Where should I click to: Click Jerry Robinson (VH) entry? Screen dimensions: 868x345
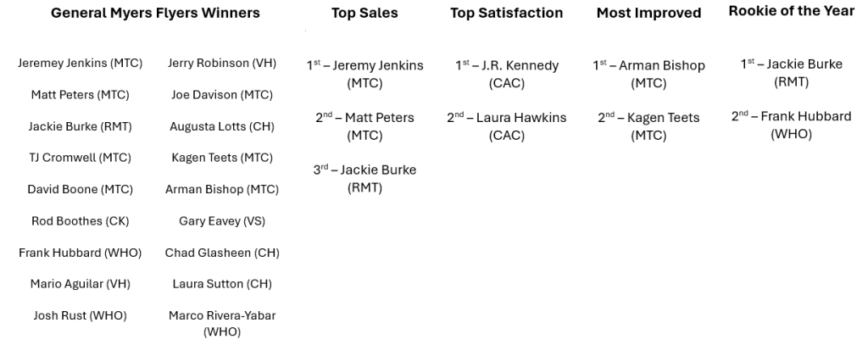(222, 63)
